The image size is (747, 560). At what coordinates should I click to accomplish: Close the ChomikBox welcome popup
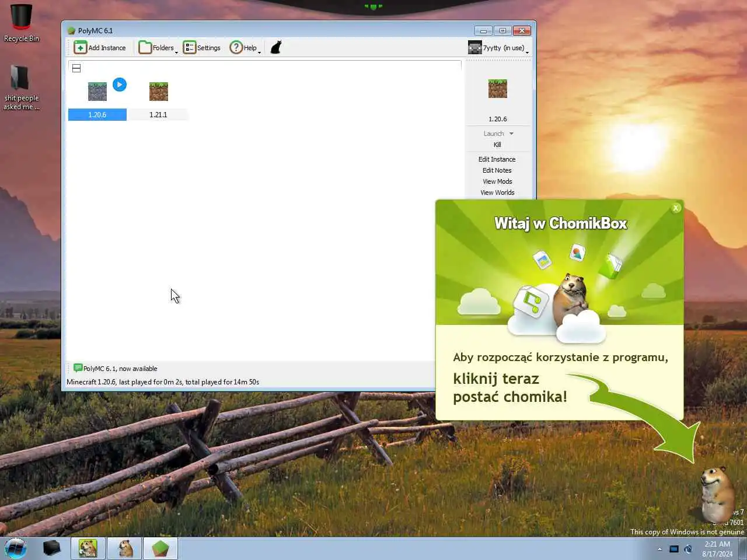pos(676,208)
